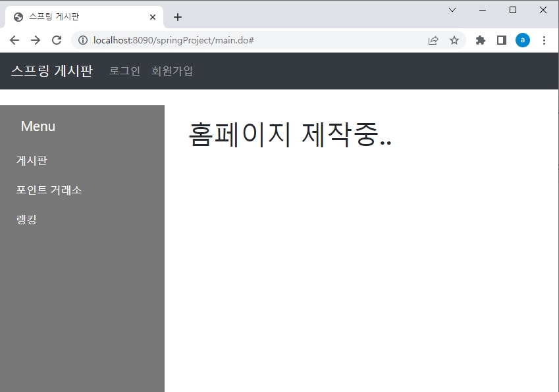The width and height of the screenshot is (559, 392).
Task: Close the 스프링 게시판 tab
Action: point(153,17)
